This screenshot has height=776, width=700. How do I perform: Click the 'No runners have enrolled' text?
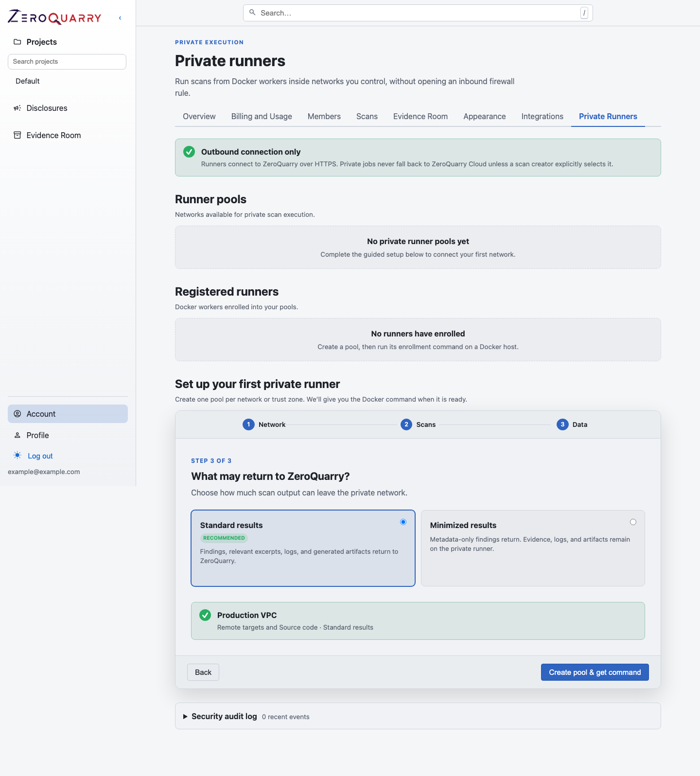[418, 334]
